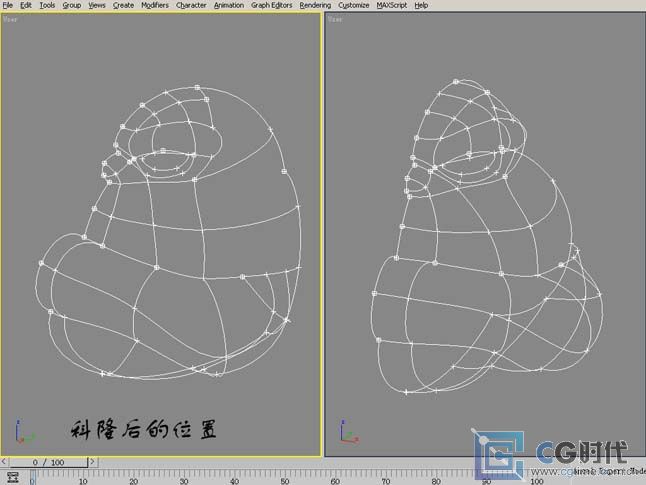This screenshot has width=646, height=485.
Task: Click frame 30 on the timeline ruler
Action: [x=184, y=481]
